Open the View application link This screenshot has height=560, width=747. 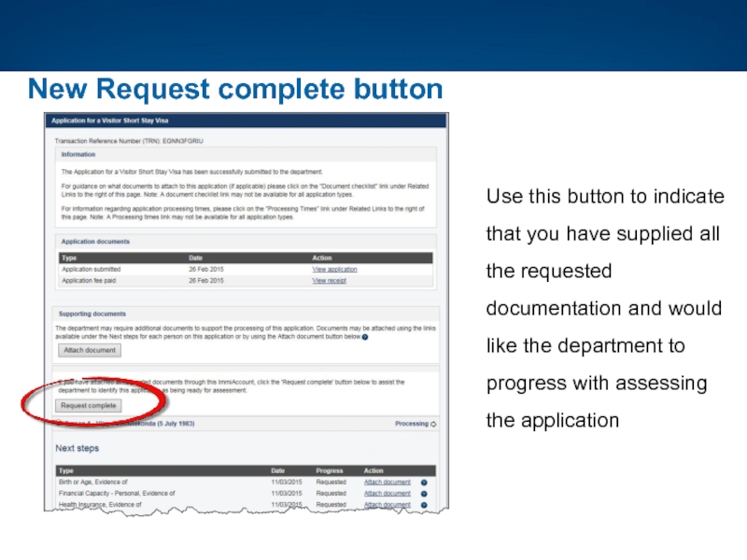click(x=334, y=270)
